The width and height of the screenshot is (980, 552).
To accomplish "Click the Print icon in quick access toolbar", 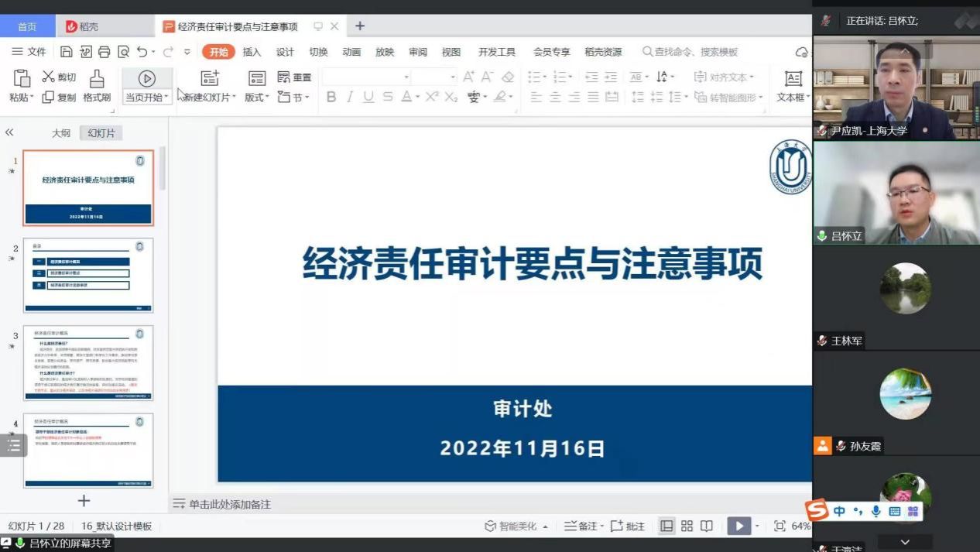I will 105,52.
